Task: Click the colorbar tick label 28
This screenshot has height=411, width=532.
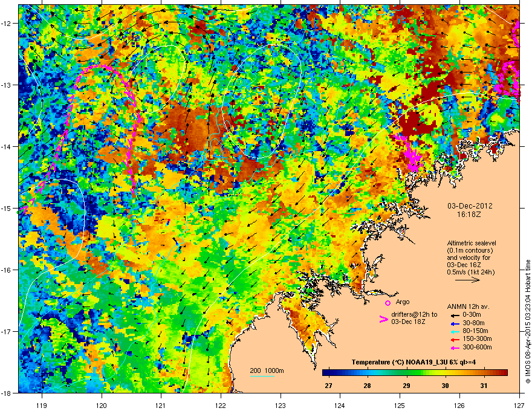Action: 367,386
